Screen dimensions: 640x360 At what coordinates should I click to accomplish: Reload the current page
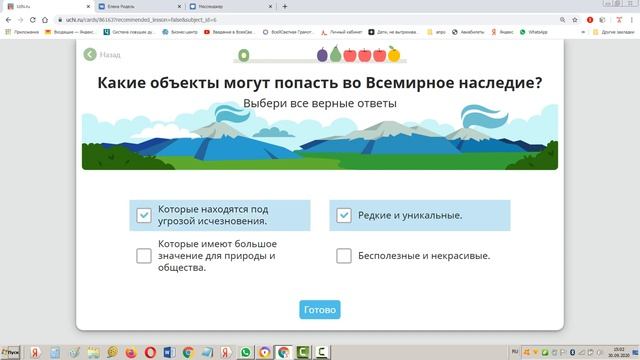tap(33, 20)
